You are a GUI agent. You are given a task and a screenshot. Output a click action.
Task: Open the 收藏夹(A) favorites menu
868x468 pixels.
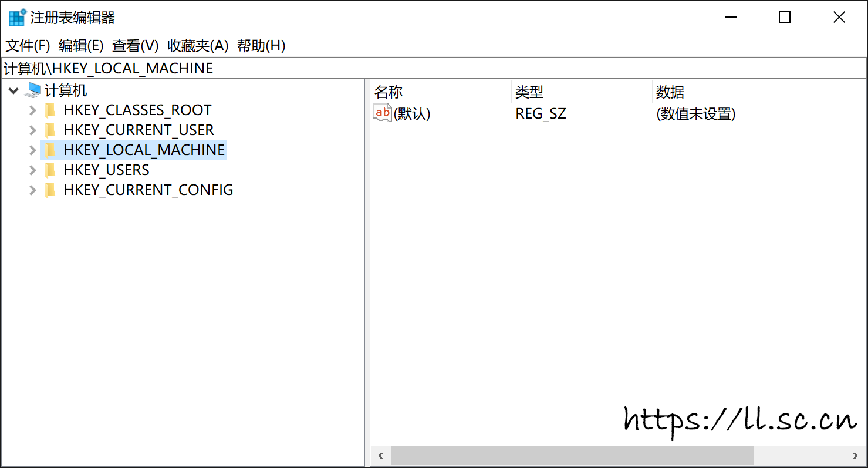pos(198,46)
